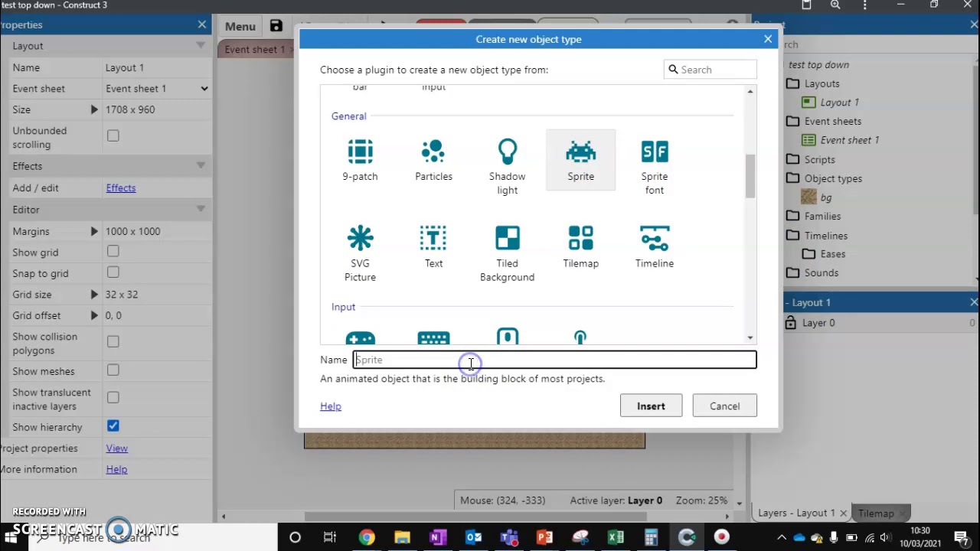
Task: Open the Event sheet dropdown
Action: pyautogui.click(x=157, y=89)
